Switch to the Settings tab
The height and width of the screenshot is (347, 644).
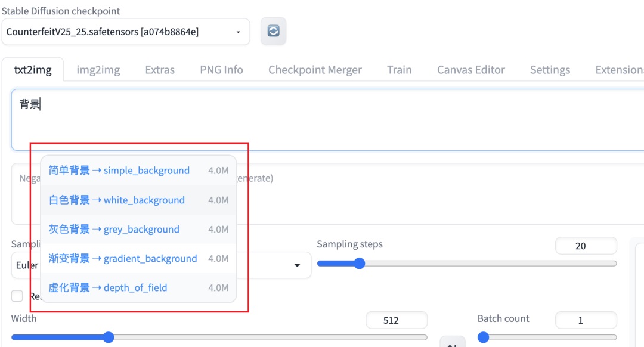(x=550, y=70)
